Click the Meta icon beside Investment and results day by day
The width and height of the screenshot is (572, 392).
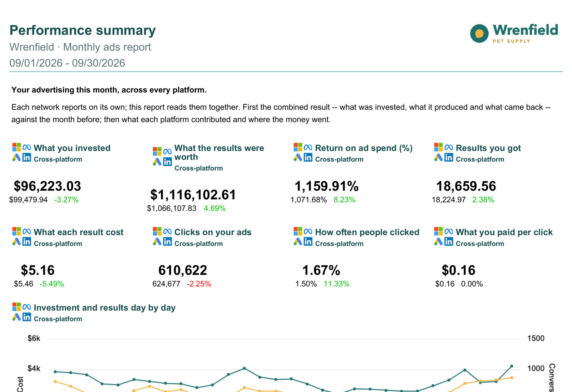click(x=26, y=307)
